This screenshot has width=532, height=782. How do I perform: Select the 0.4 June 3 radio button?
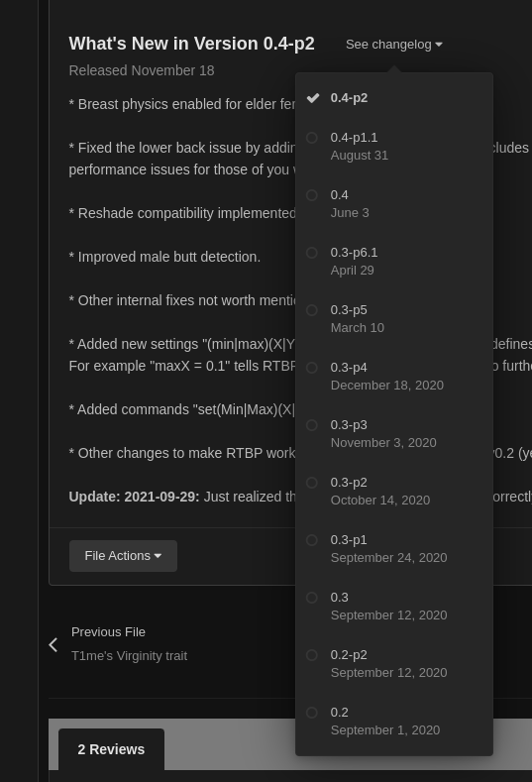312,195
